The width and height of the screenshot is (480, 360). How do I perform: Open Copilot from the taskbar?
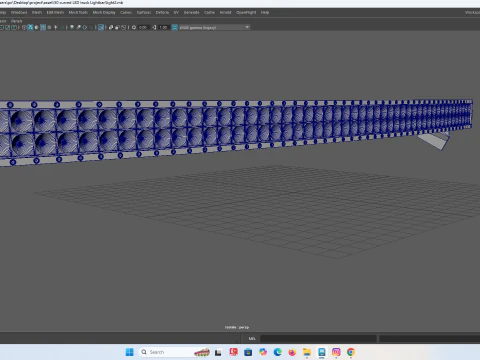(x=263, y=352)
